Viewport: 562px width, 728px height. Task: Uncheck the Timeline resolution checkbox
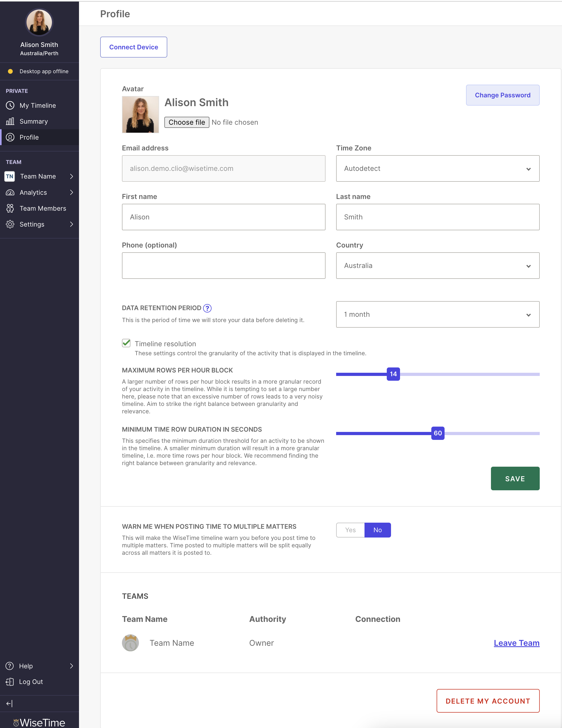tap(126, 343)
